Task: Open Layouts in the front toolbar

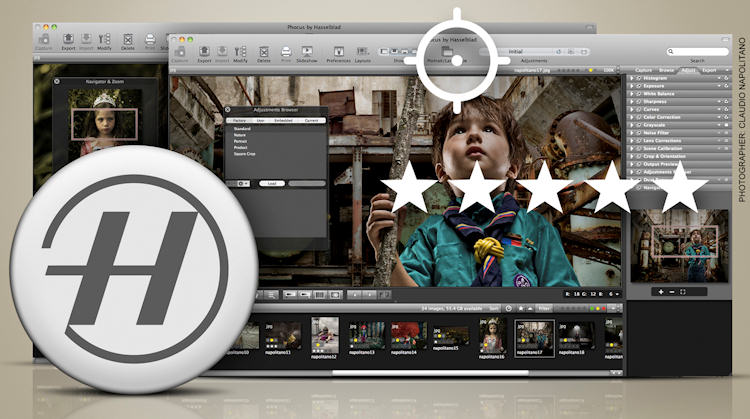Action: click(x=363, y=53)
